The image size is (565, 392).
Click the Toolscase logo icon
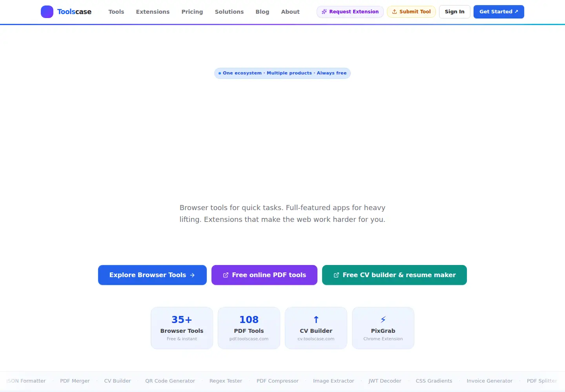coord(47,12)
